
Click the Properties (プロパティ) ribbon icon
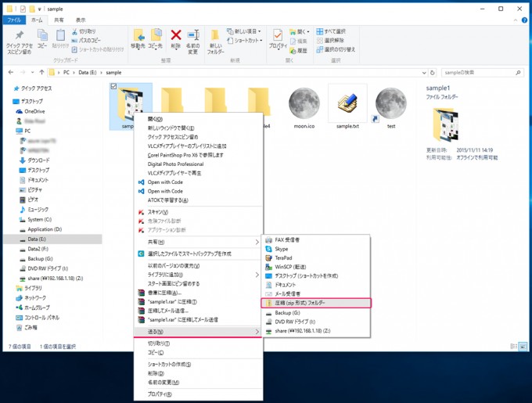tap(278, 35)
